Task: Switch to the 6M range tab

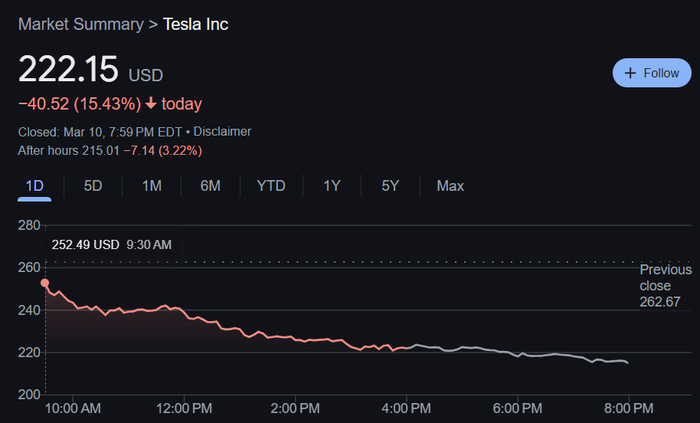Action: (x=210, y=186)
